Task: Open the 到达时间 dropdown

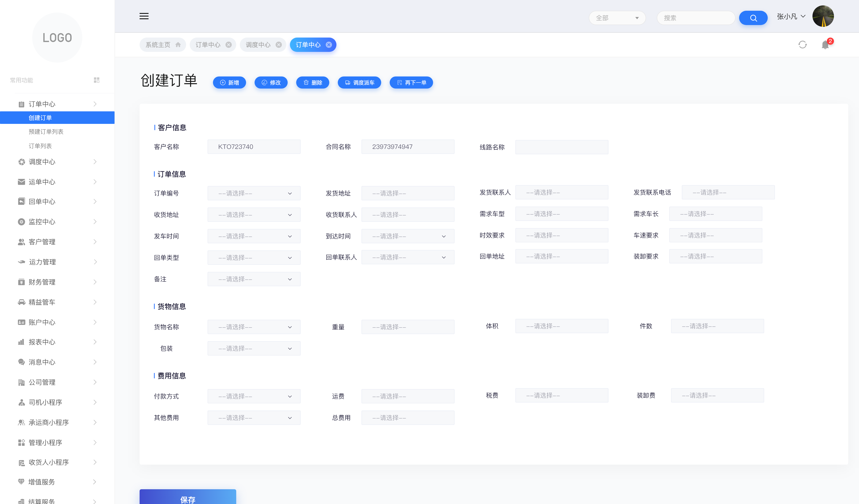Action: click(408, 236)
